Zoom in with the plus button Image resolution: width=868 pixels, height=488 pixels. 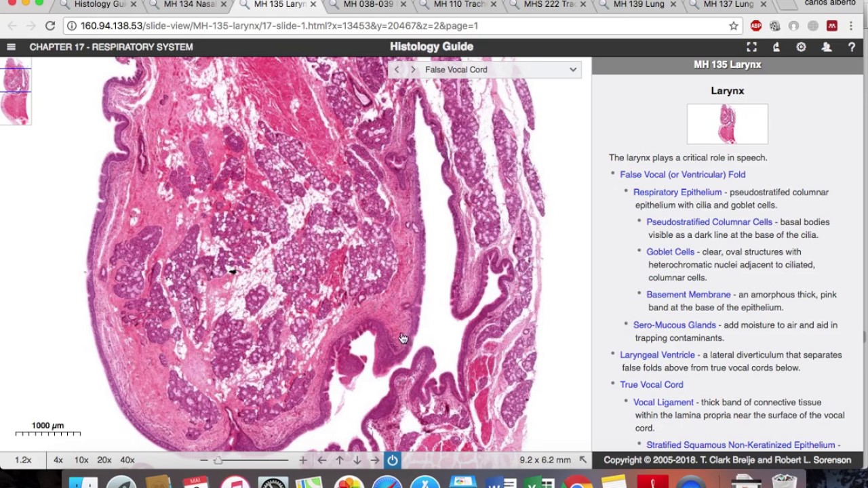[x=302, y=460]
